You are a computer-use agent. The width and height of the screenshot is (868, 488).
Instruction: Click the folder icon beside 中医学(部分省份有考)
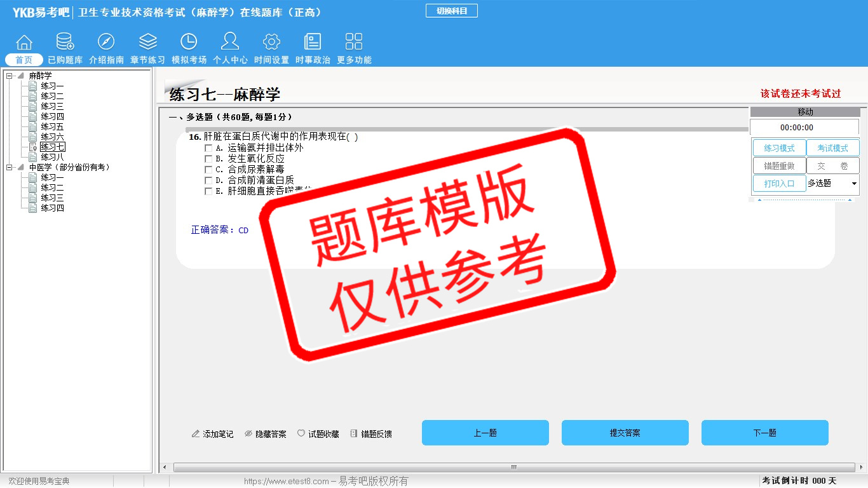[21, 168]
